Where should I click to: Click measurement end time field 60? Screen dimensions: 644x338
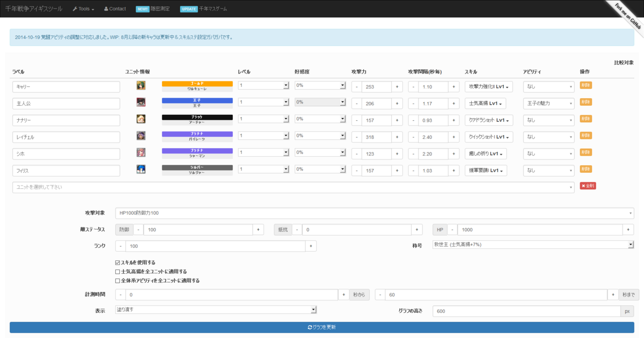[x=497, y=295]
